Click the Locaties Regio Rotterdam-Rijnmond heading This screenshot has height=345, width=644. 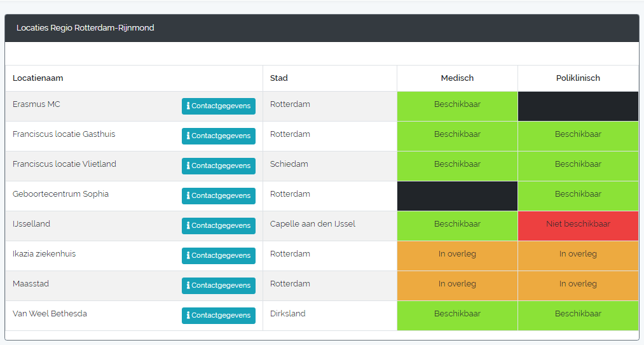coord(85,28)
